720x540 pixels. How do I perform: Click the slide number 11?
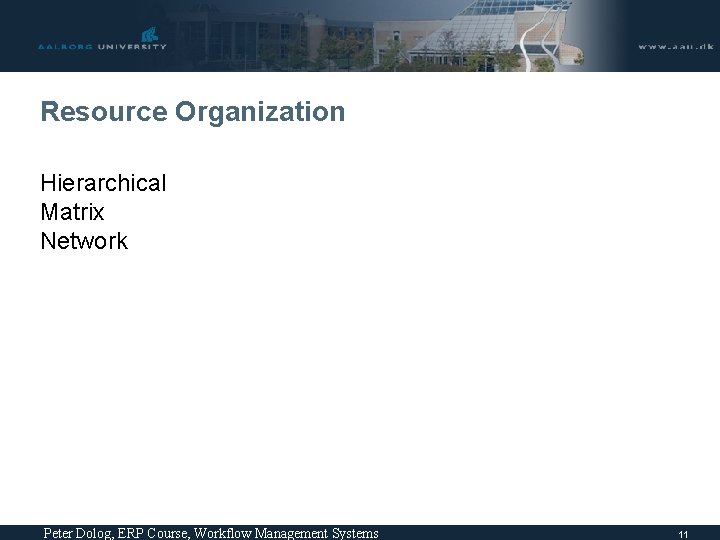coord(683,534)
